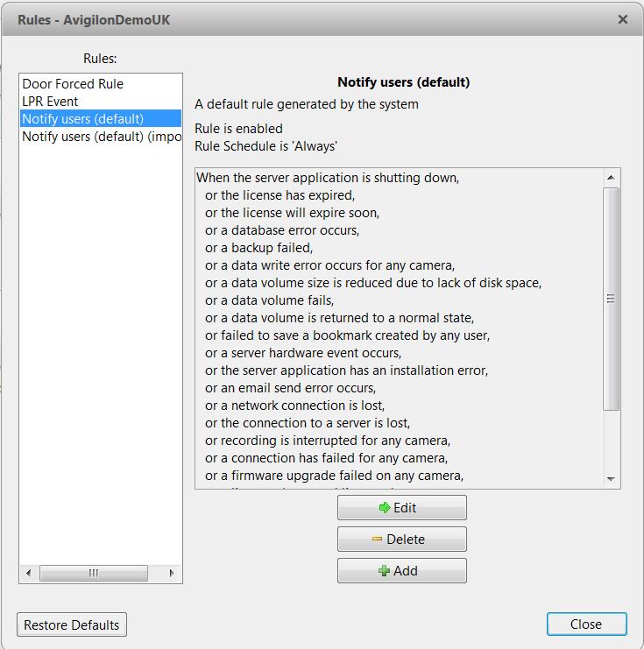
Task: Click the rule description scroll down arrow
Action: click(x=611, y=479)
